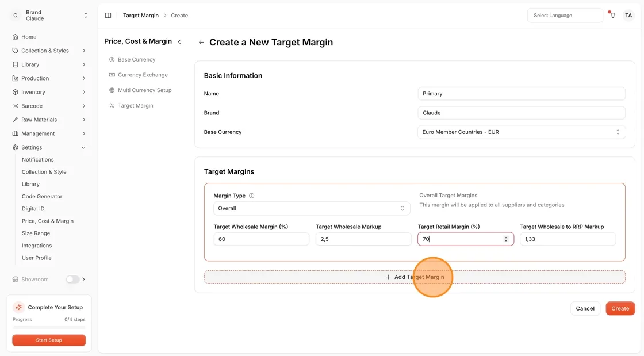Viewport: 644px width, 356px height.
Task: Open Integrations settings item
Action: point(37,246)
